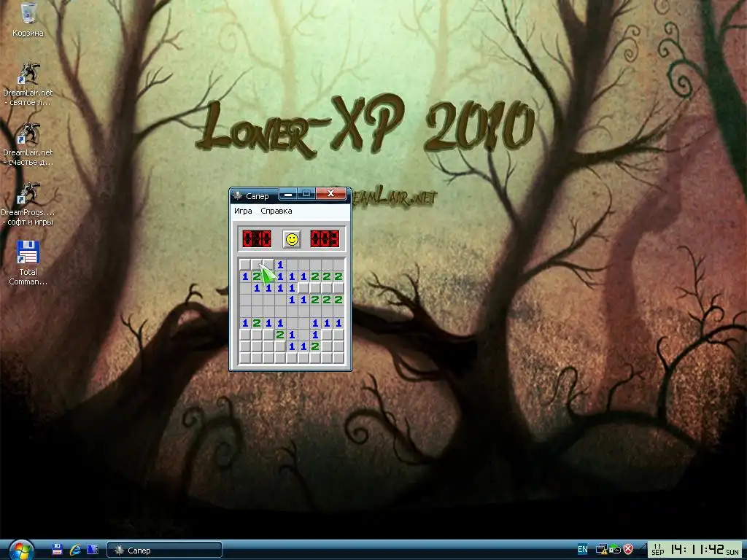Launch Total Commander from quick launch floppy icon
747x560 pixels.
57,550
